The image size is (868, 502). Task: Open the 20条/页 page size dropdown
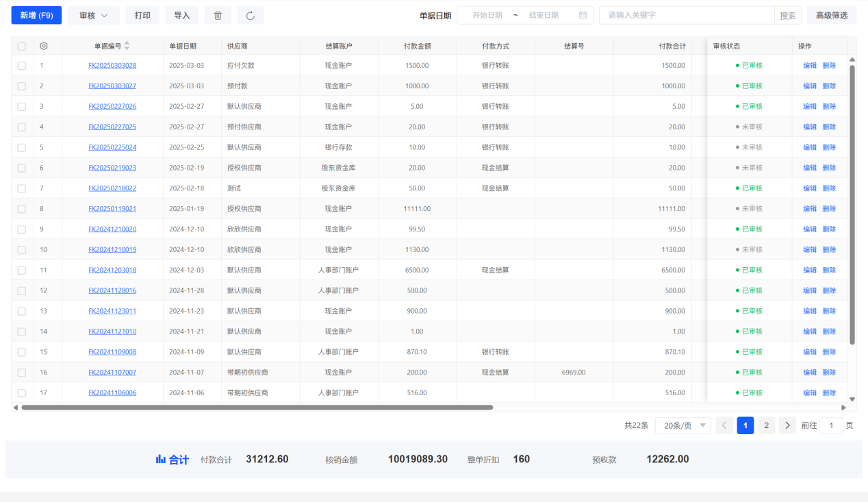pyautogui.click(x=682, y=425)
